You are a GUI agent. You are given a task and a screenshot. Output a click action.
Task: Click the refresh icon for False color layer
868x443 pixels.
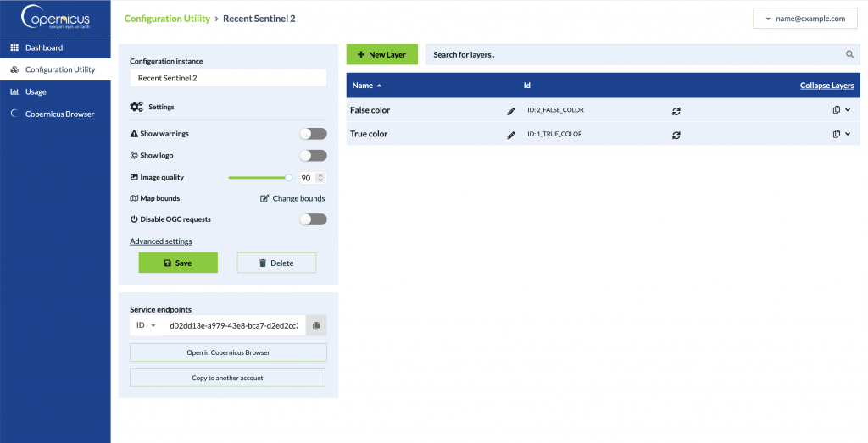[676, 111]
